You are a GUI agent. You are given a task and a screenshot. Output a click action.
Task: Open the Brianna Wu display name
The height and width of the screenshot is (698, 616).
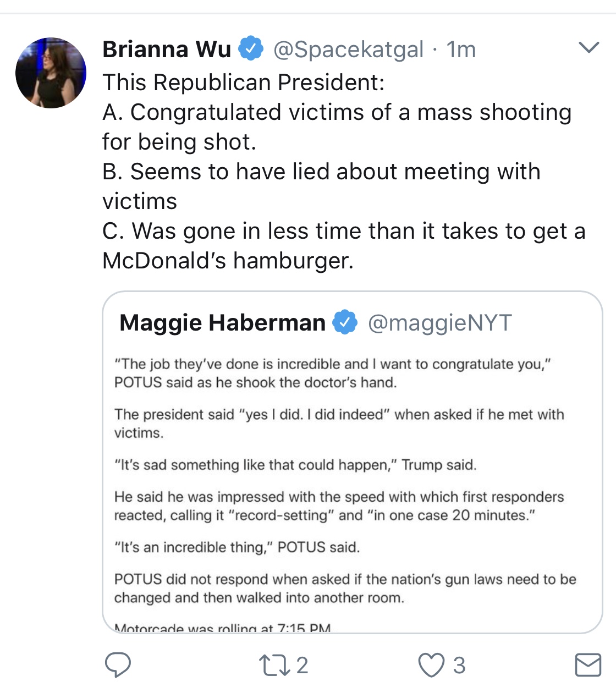coord(167,49)
